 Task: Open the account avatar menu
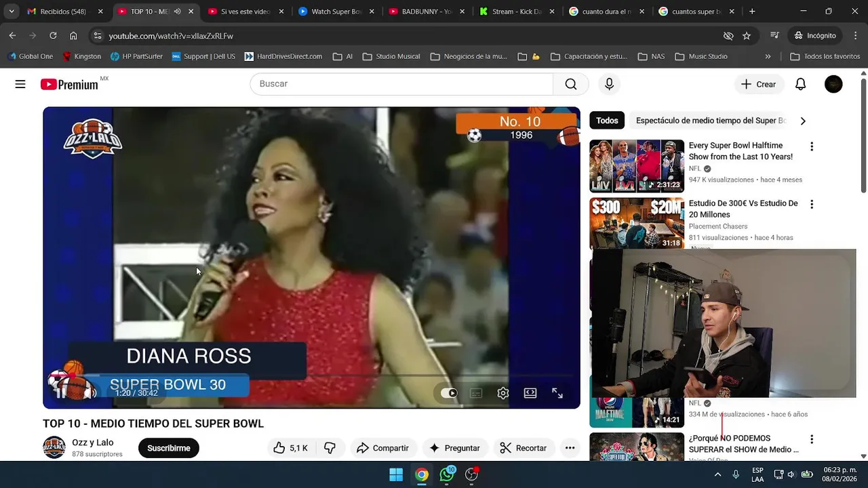click(833, 84)
